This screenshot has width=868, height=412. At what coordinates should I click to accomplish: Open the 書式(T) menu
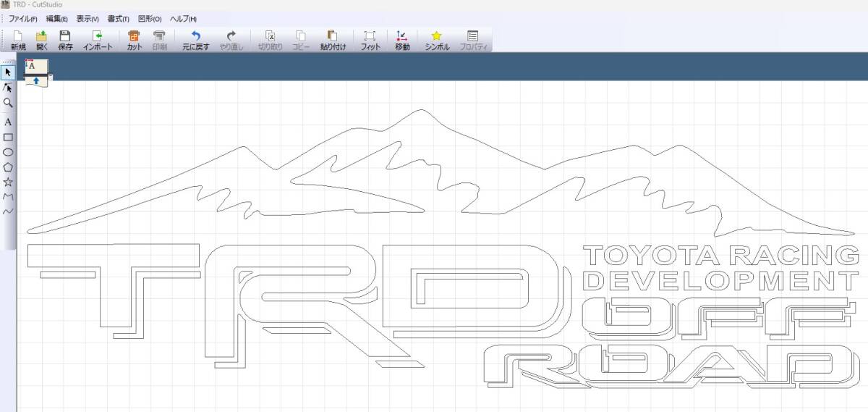pyautogui.click(x=118, y=19)
